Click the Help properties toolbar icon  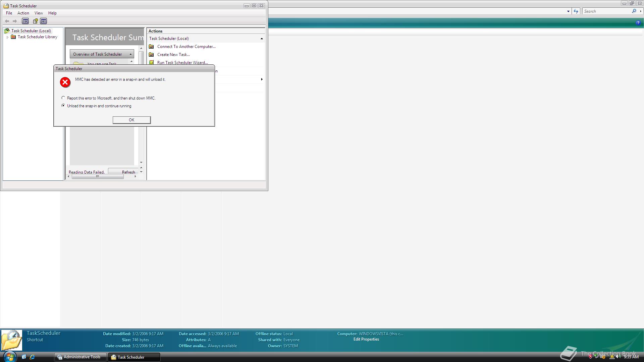point(35,21)
